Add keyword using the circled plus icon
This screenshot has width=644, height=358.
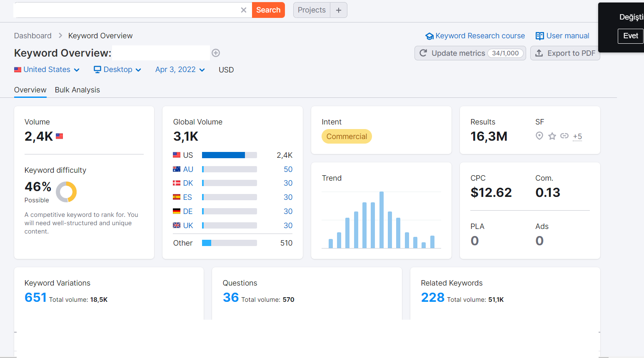point(216,53)
